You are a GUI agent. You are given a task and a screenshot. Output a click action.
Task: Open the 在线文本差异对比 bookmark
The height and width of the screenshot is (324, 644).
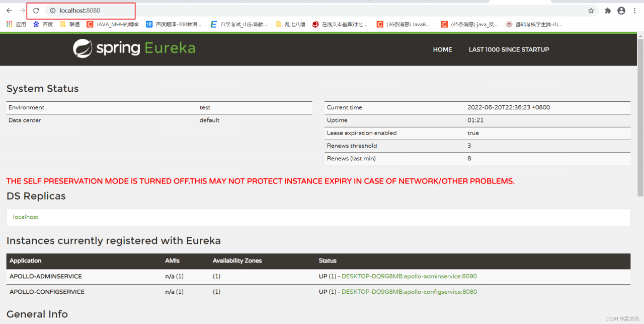(x=340, y=24)
